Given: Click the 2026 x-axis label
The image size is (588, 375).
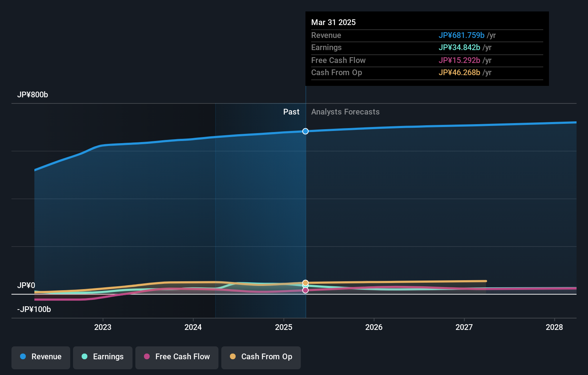Looking at the screenshot, I should pyautogui.click(x=374, y=327).
